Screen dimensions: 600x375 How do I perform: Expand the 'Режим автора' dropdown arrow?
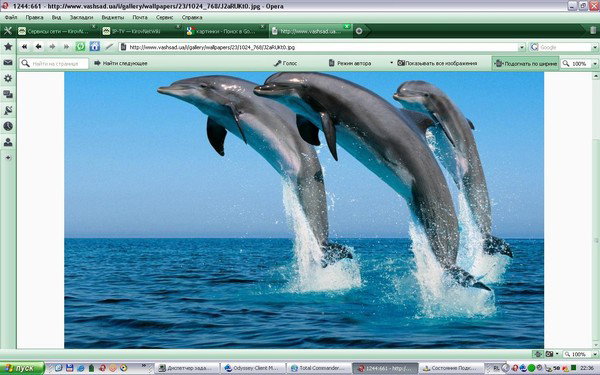391,63
